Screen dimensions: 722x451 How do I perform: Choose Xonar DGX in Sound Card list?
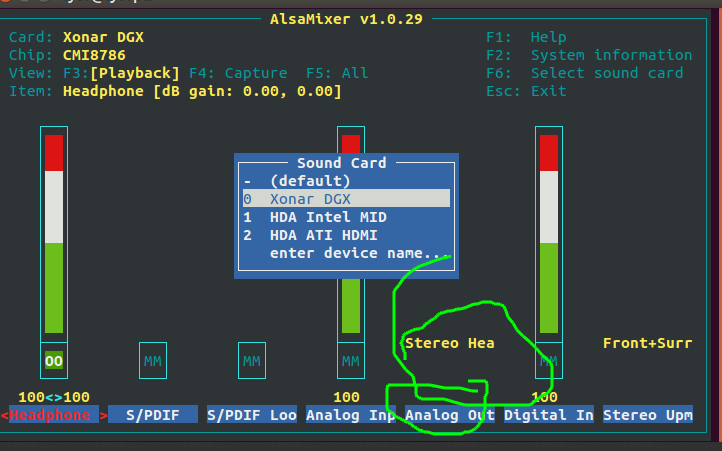click(x=346, y=199)
